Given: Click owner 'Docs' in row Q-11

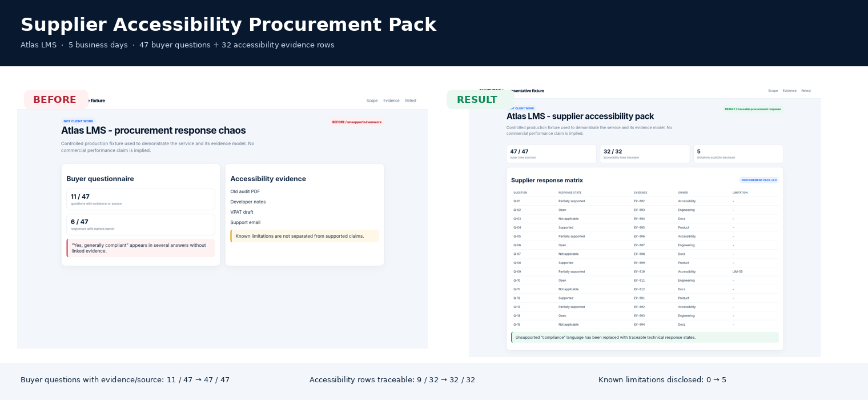Looking at the screenshot, I should point(681,289).
